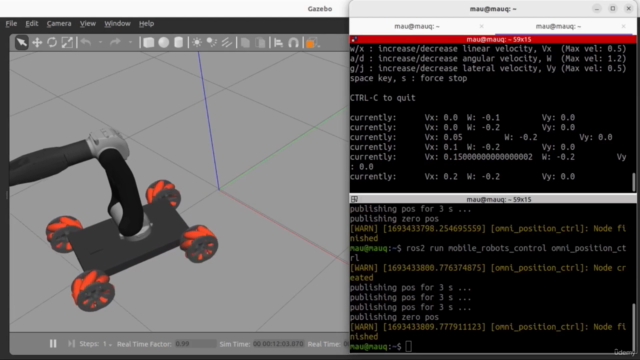Screen dimensions: 640x360
Task: Click the bottom terminal command prompt cursor
Action: (409, 347)
